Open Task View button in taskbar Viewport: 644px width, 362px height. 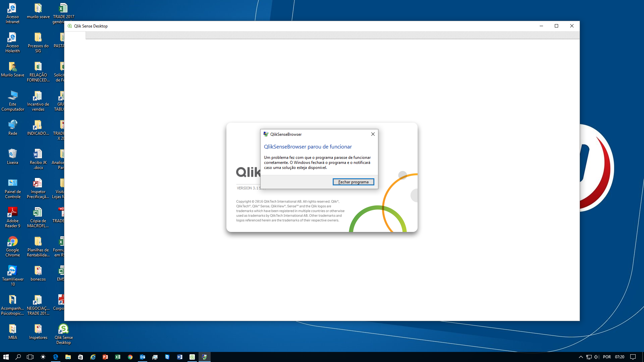click(31, 357)
